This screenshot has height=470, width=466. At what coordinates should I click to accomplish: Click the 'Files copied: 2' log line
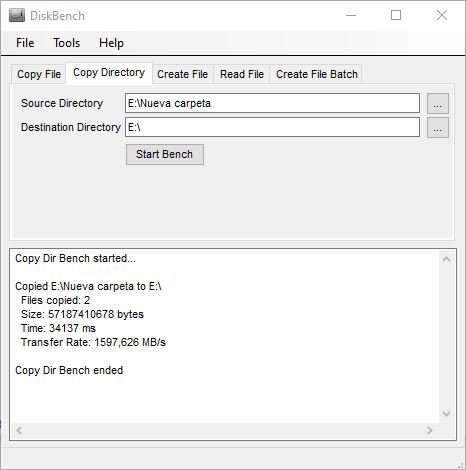coord(55,300)
